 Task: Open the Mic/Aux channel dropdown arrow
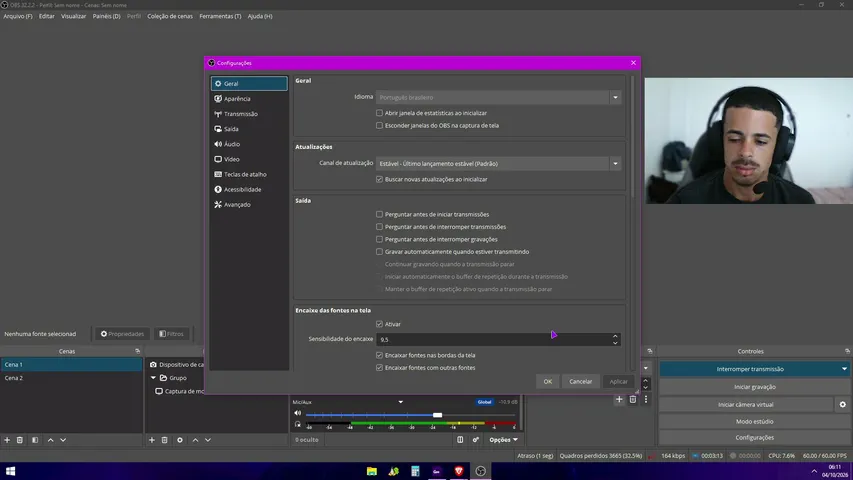[x=401, y=402]
